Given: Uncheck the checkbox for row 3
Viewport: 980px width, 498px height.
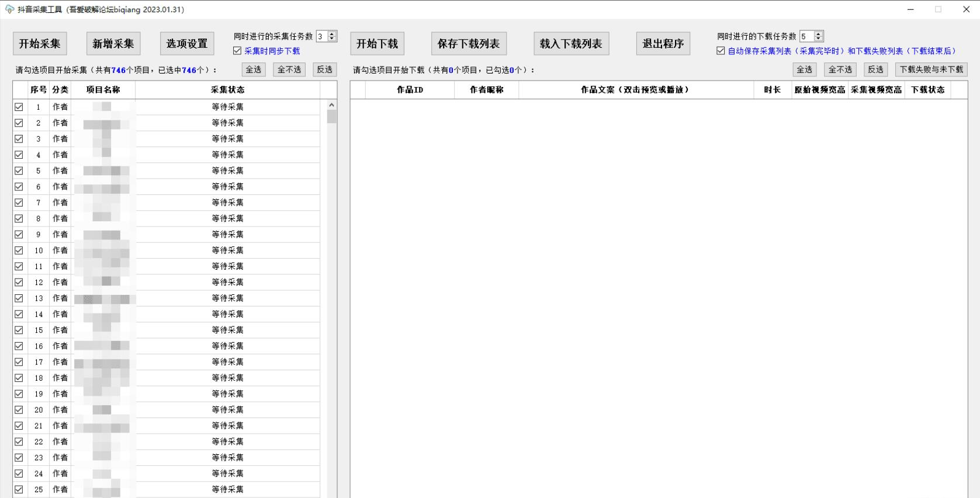Looking at the screenshot, I should click(x=19, y=139).
